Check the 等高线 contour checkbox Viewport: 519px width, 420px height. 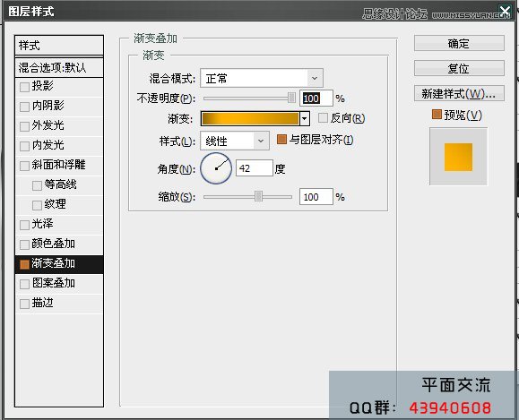tap(37, 185)
